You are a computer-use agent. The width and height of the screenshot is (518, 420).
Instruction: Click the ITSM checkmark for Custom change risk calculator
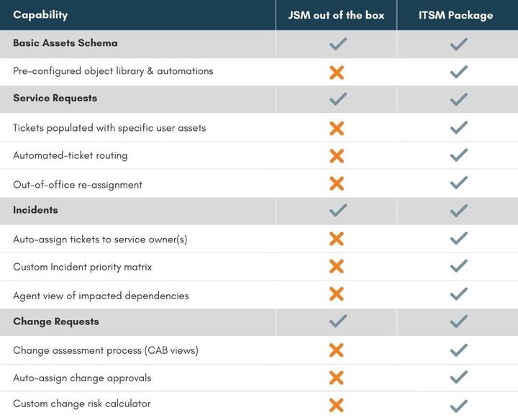pos(458,406)
